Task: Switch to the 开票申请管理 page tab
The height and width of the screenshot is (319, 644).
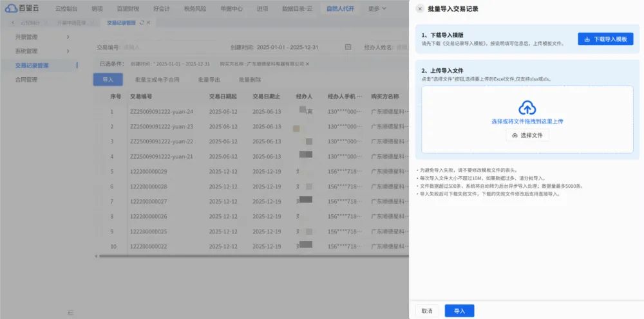Action: point(71,23)
